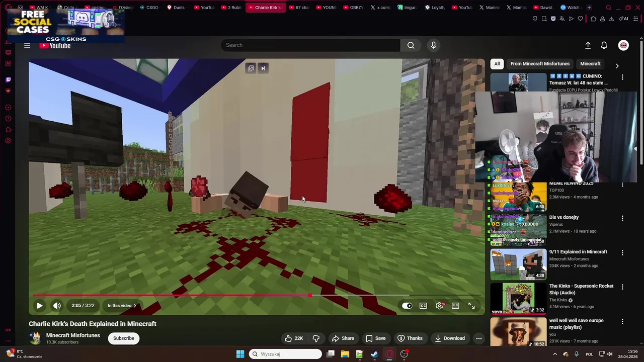Viewport: 644px width, 362px height.
Task: Open the YouTube guide hamburger menu
Action: tap(27, 45)
